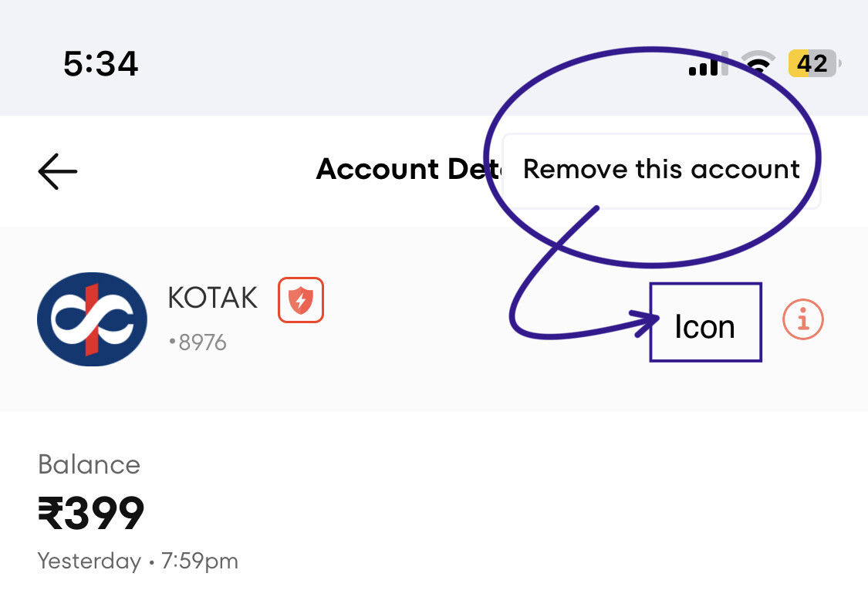Click the KOTAK account name
The image size is (868, 607).
[x=213, y=298]
